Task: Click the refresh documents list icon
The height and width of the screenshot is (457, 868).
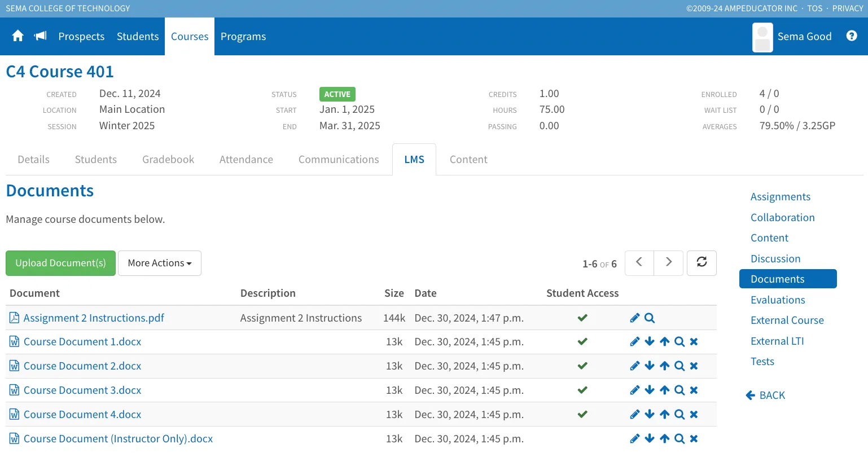Action: point(702,263)
